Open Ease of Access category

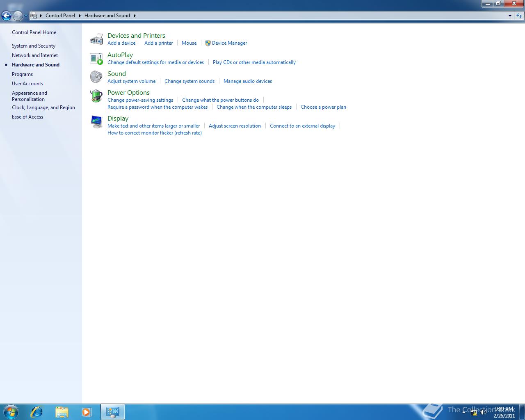27,117
